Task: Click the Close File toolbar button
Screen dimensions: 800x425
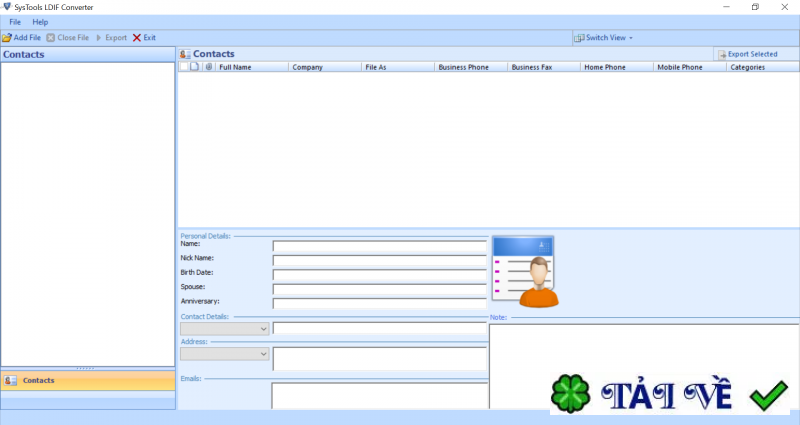Action: click(67, 38)
